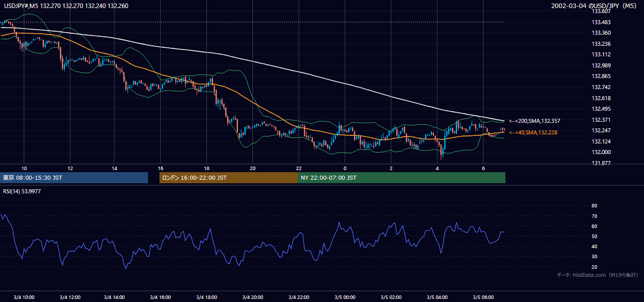Image resolution: width=644 pixels, height=302 pixels.
Task: Click price axis value 133.483
Action: click(x=600, y=22)
